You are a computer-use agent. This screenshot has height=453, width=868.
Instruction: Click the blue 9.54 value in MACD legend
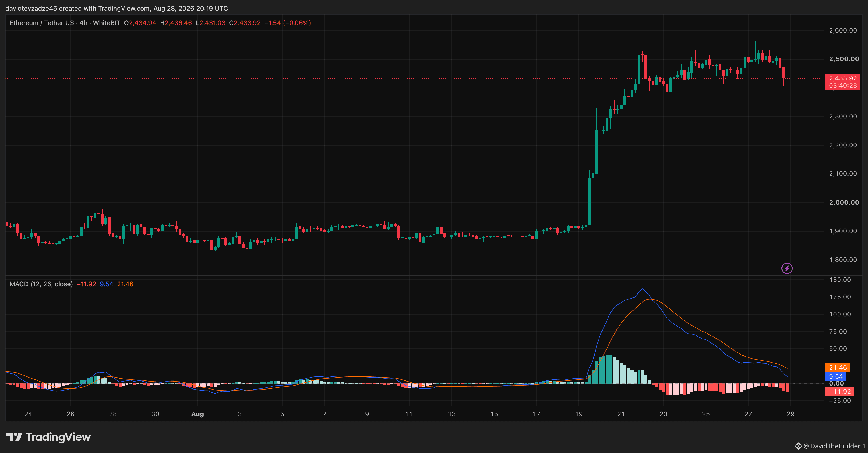(107, 284)
